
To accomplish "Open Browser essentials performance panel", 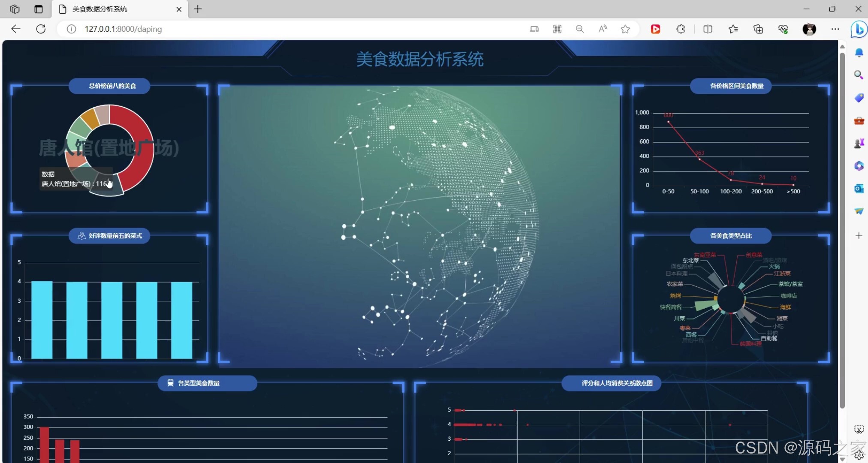I will point(784,29).
